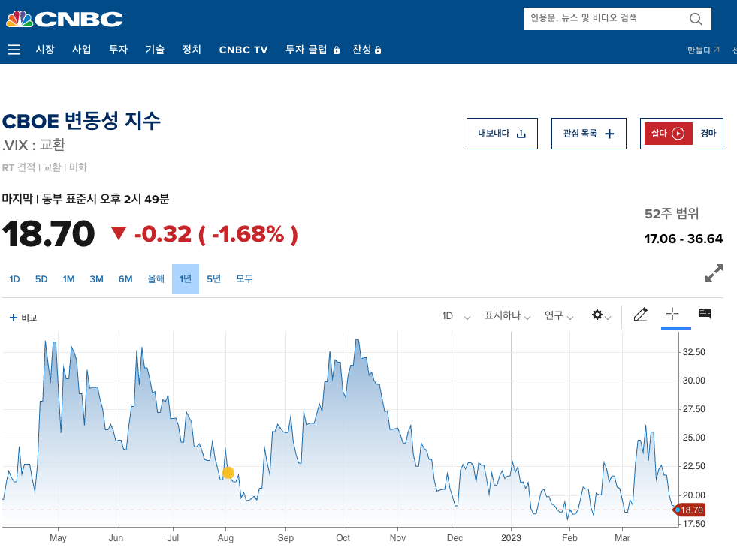Click the 비교 plus icon to compare
This screenshot has height=560, width=737.
click(x=14, y=318)
